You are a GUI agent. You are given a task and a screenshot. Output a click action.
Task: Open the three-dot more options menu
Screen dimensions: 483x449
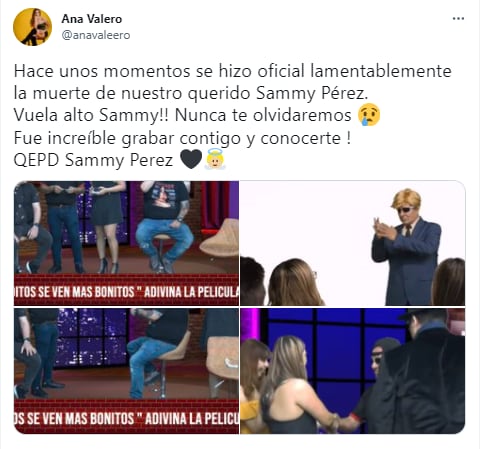pos(458,19)
